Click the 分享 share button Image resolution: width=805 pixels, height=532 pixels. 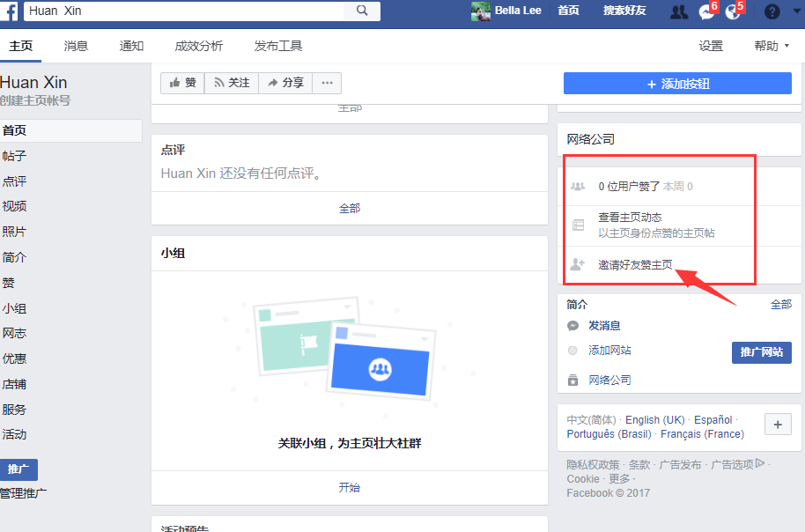285,83
